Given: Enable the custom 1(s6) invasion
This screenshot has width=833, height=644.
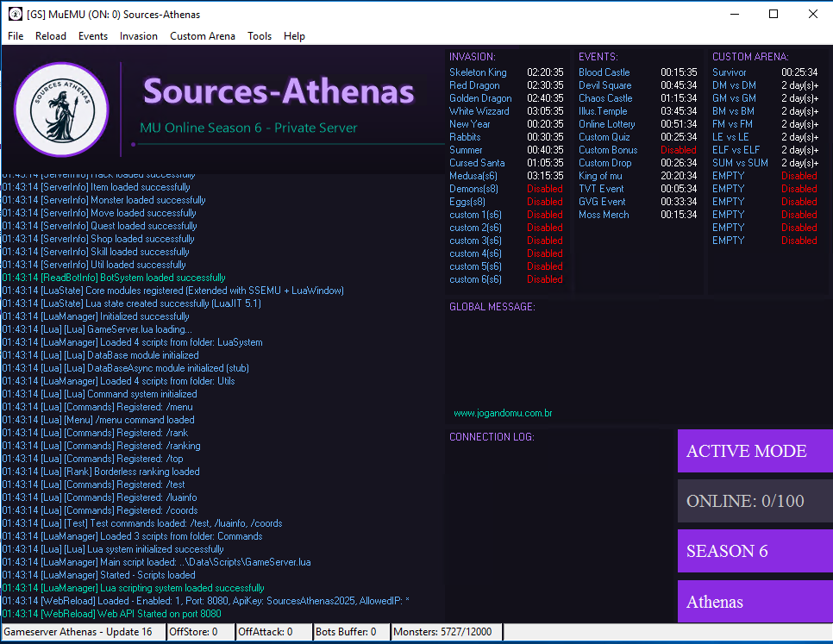Looking at the screenshot, I should (544, 214).
